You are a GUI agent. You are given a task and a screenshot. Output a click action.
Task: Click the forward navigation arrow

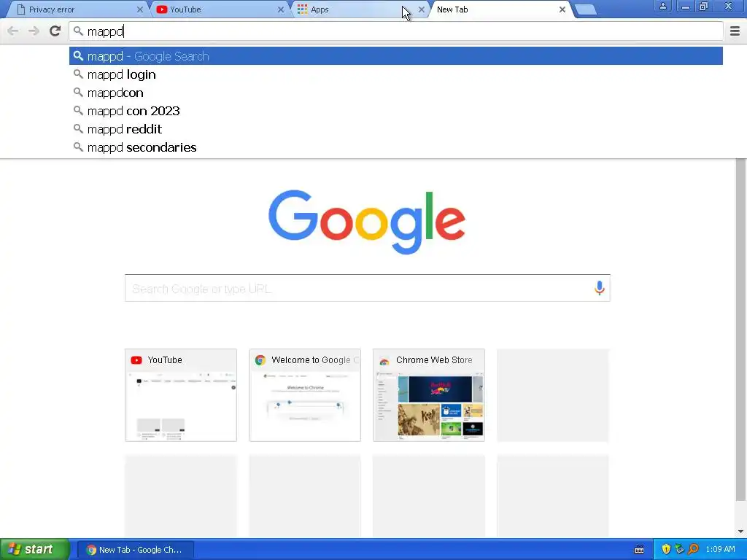(34, 31)
